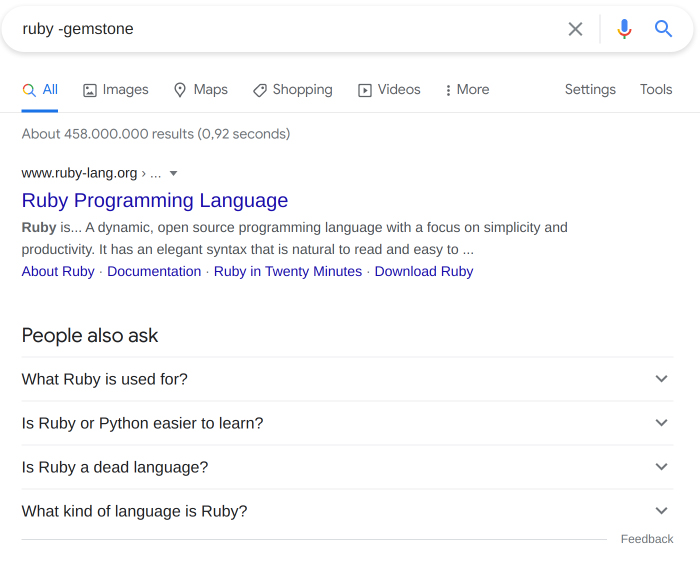The width and height of the screenshot is (700, 567).
Task: Click the question text 'What Ruby is used for?'
Action: click(104, 379)
